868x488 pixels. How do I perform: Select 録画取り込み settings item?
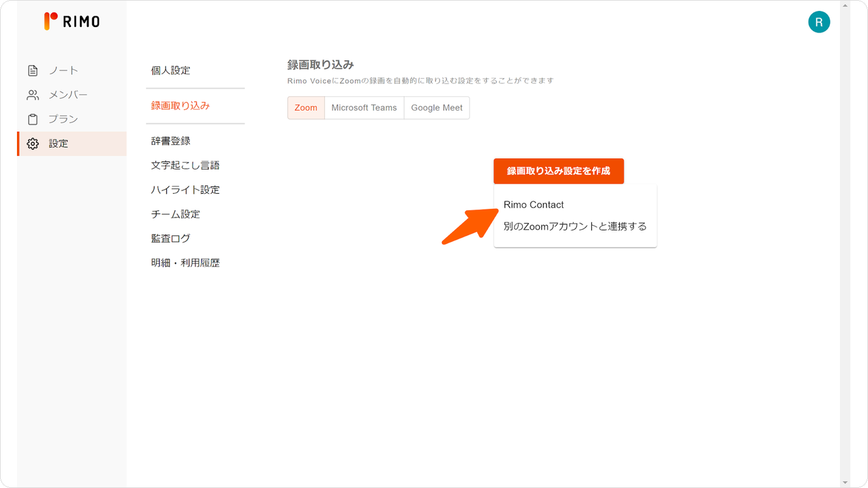coord(180,106)
